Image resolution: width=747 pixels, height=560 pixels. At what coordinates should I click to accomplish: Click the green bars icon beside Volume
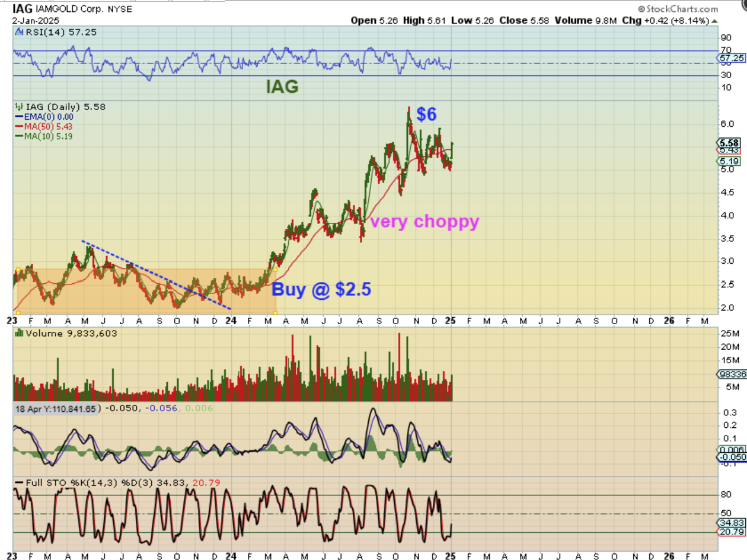[18, 334]
